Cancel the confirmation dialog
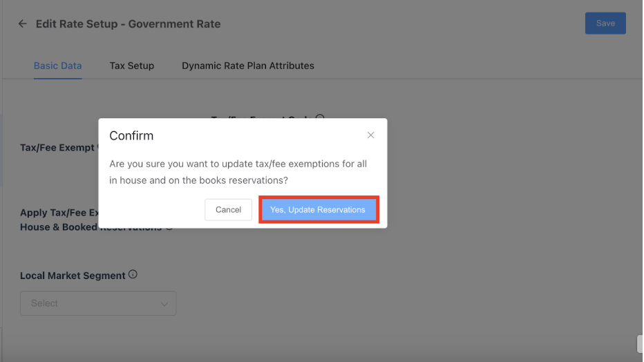 (x=228, y=209)
